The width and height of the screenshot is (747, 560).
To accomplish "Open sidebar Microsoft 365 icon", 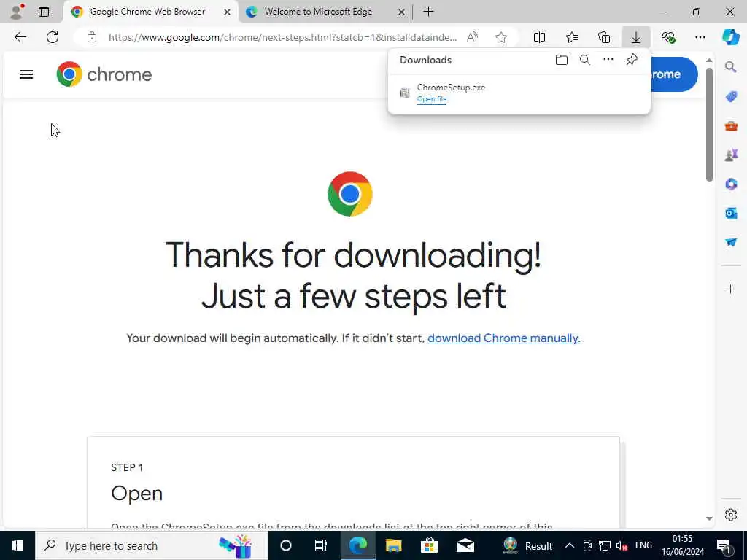I will click(731, 184).
